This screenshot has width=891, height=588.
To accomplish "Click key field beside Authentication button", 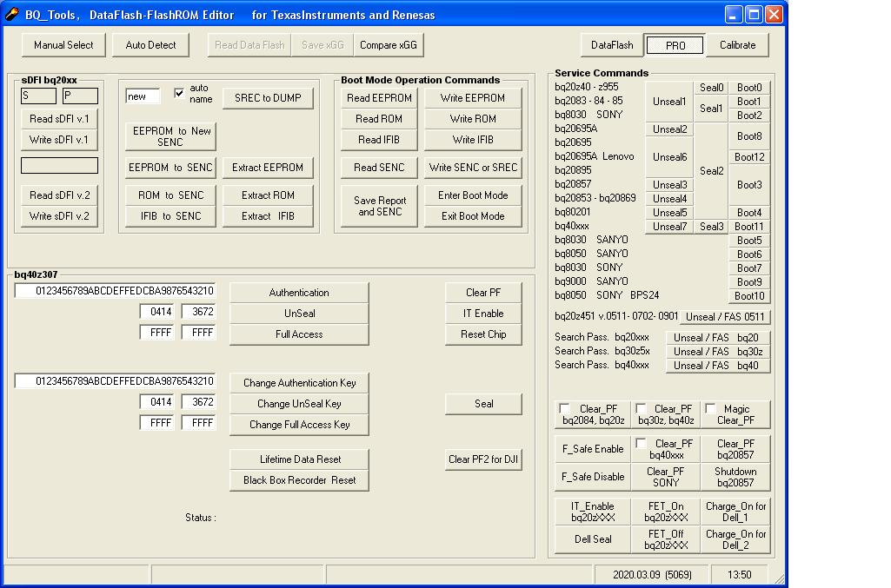I will click(x=115, y=291).
